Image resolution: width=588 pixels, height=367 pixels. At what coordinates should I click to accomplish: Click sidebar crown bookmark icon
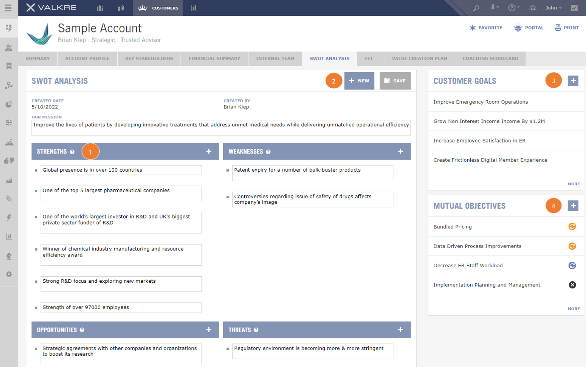[9, 66]
